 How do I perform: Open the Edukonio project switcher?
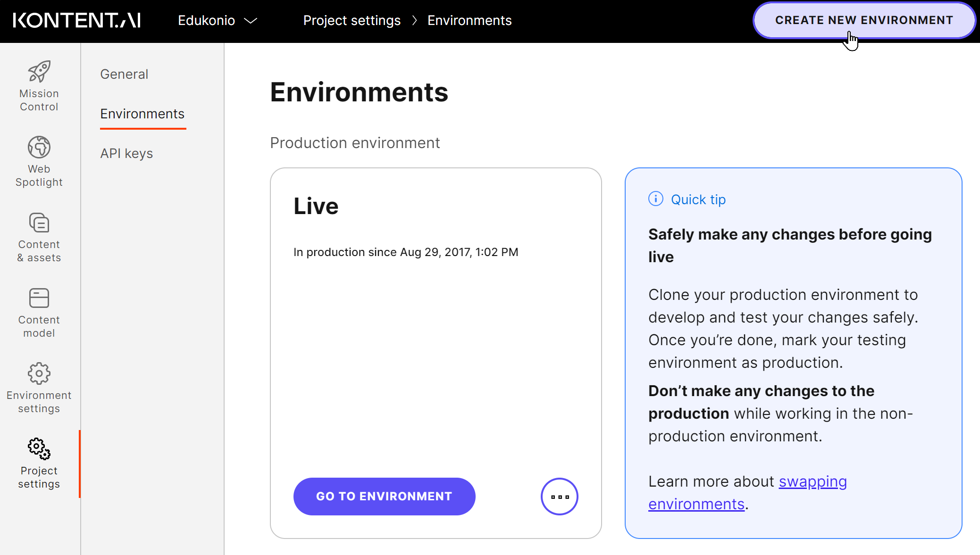point(207,20)
